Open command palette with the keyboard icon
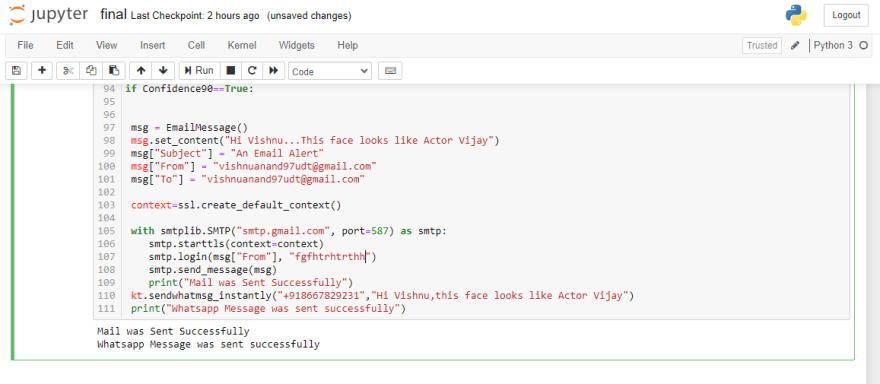This screenshot has height=384, width=880. (x=390, y=71)
